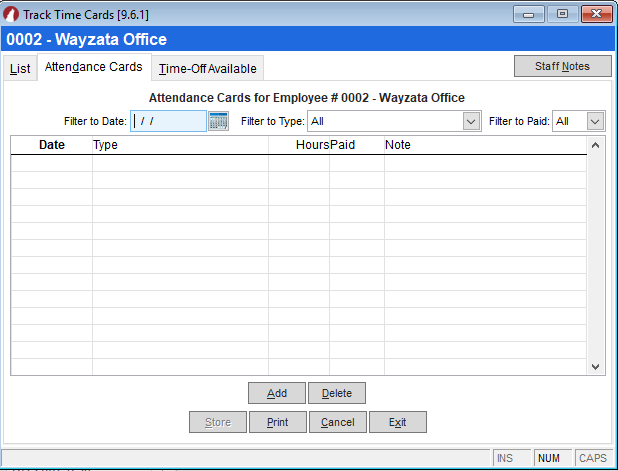Image resolution: width=618 pixels, height=471 pixels.
Task: Click the Track Time Cards app icon
Action: pos(11,13)
